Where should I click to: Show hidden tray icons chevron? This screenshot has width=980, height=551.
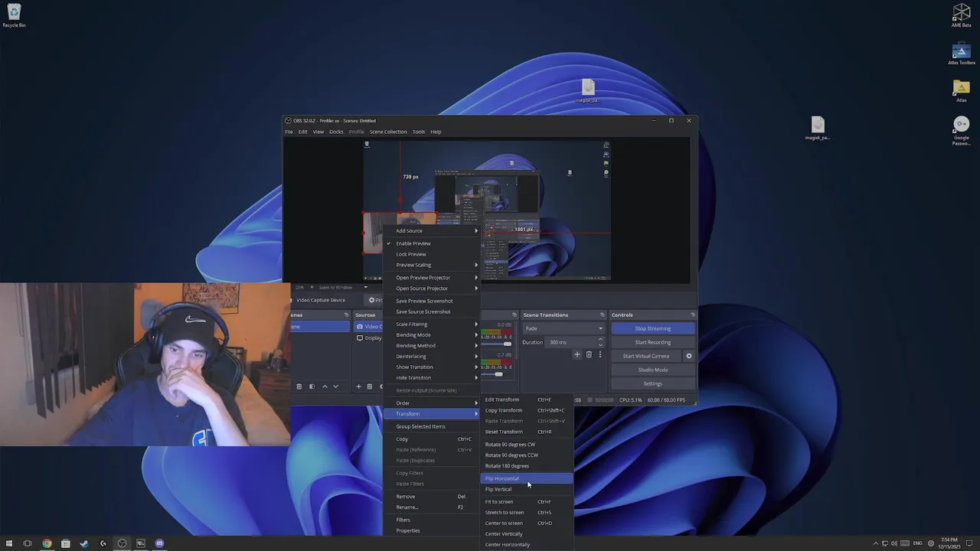pos(875,543)
